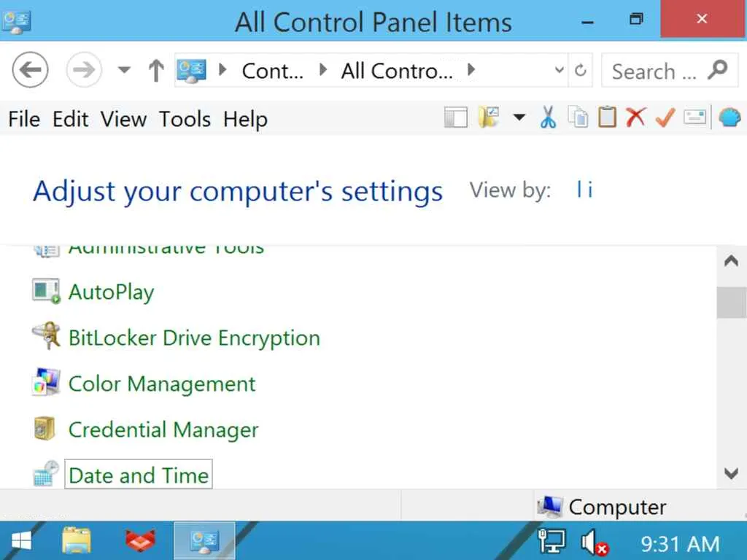Click the Copy toolbar icon
The height and width of the screenshot is (560, 747).
(578, 117)
